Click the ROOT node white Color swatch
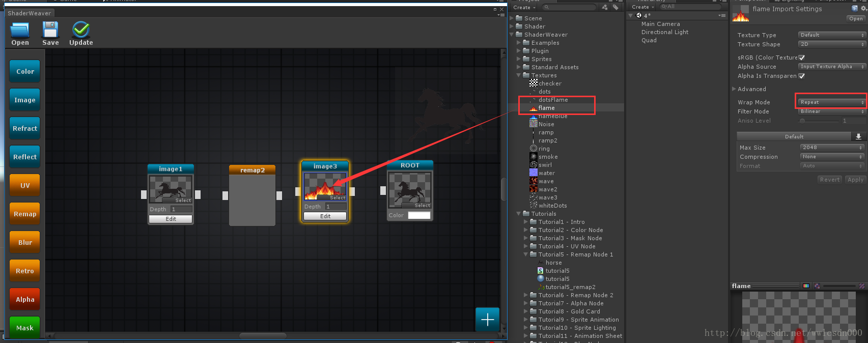 419,215
